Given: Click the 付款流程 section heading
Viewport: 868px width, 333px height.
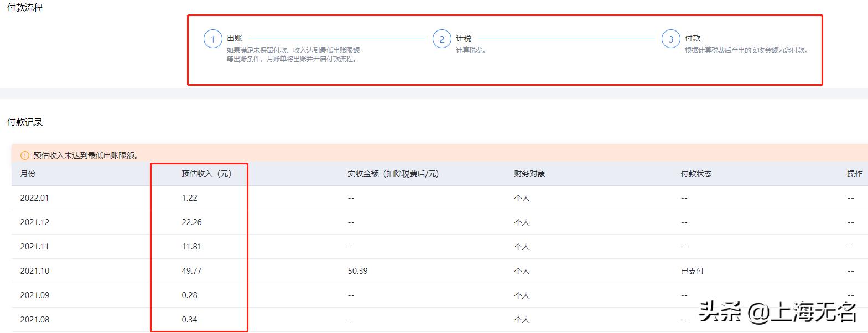Looking at the screenshot, I should pos(25,8).
